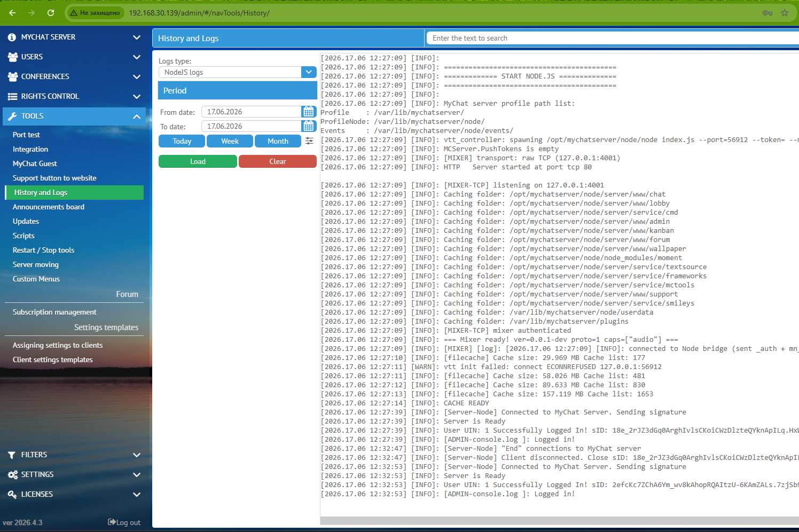Click the Filters funnel icon

pos(12,455)
